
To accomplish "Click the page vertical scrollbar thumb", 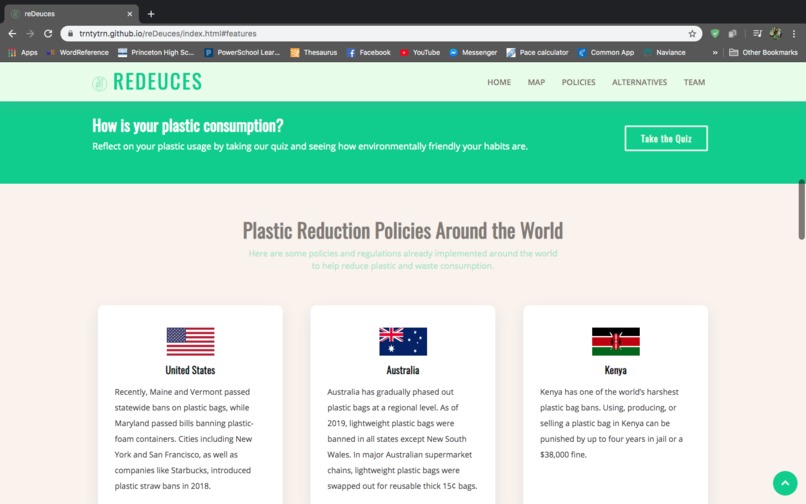I will coord(801,209).
